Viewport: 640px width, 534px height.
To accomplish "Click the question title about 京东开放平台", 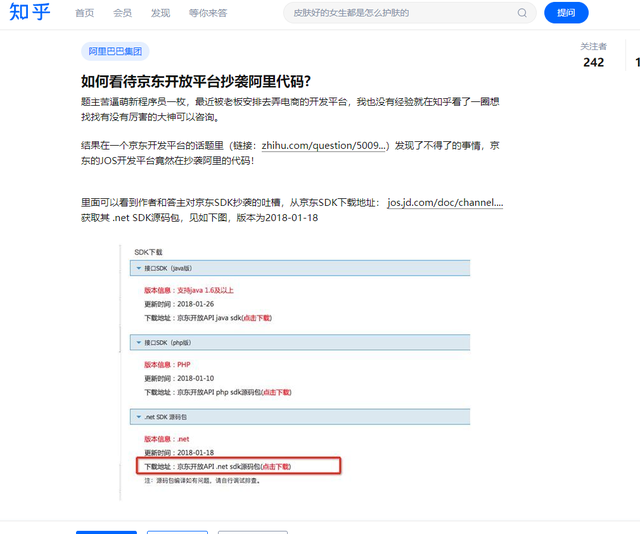I will point(196,82).
